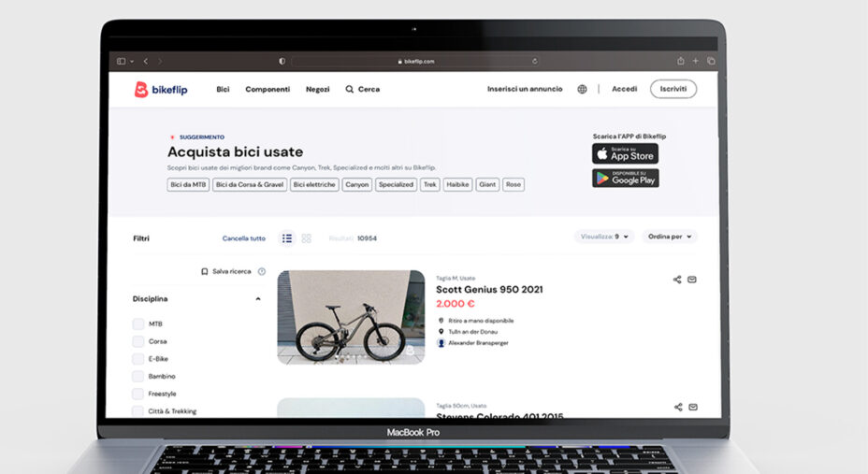The width and height of the screenshot is (868, 474).
Task: Show the tab overview icon
Action: coord(712,61)
